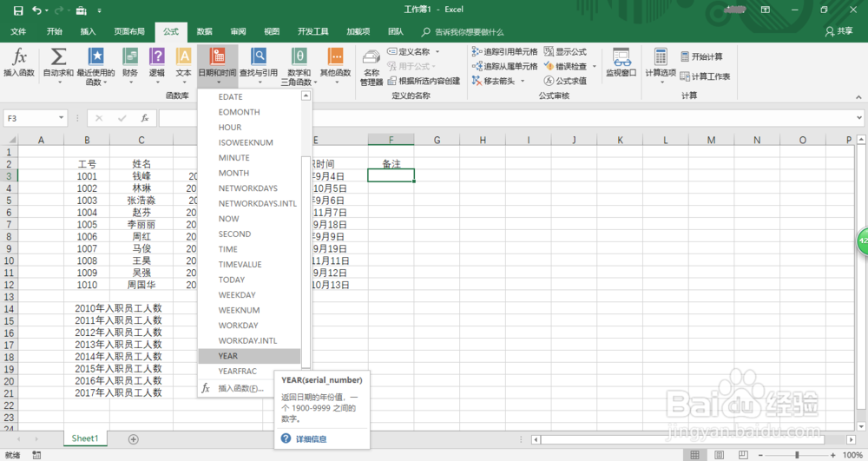Open the Watch Window icon
The width and height of the screenshot is (868, 461).
(x=621, y=57)
